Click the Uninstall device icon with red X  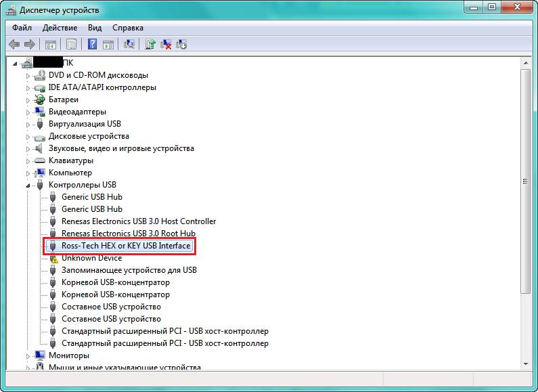[166, 45]
